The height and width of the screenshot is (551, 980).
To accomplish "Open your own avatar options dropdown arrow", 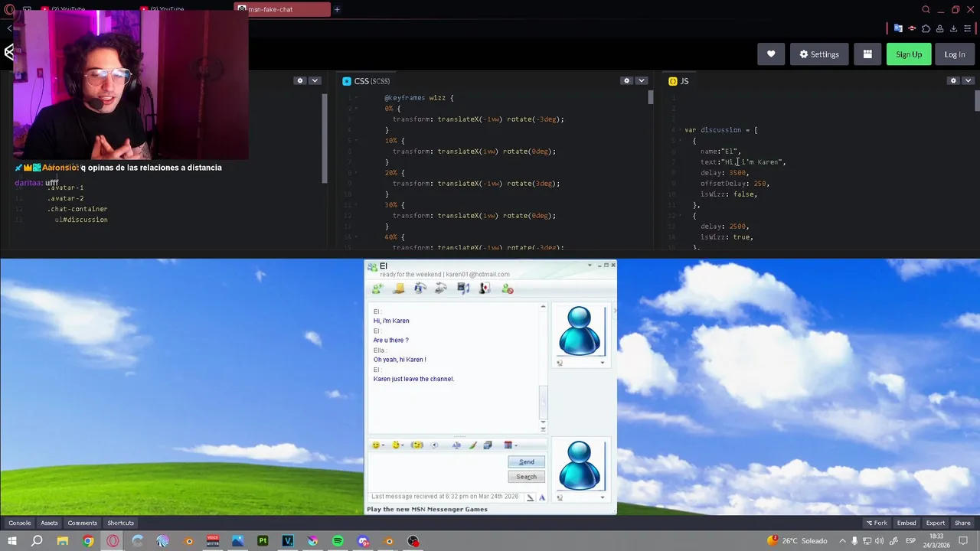I will pos(602,497).
